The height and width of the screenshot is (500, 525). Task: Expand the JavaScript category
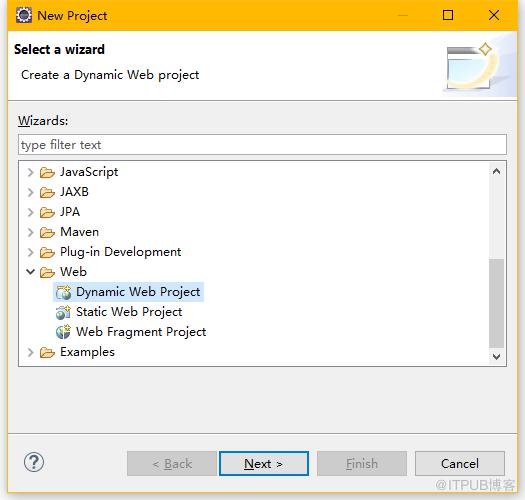(x=30, y=172)
